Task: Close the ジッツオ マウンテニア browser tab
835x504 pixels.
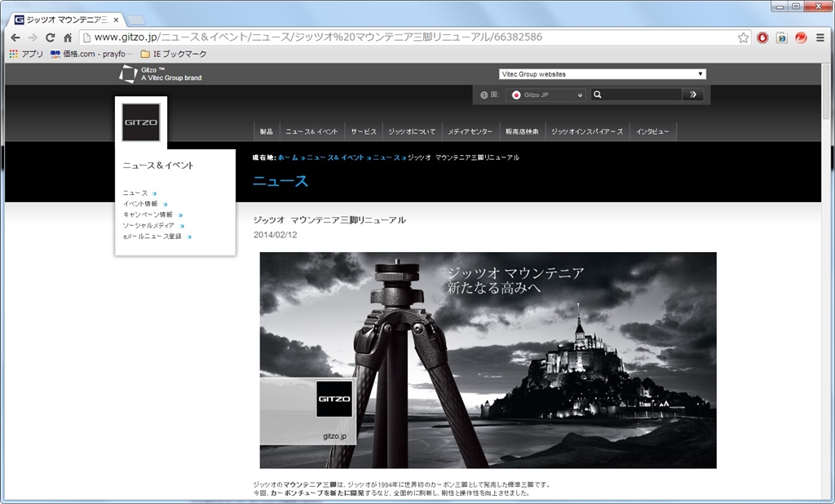Action: point(116,20)
